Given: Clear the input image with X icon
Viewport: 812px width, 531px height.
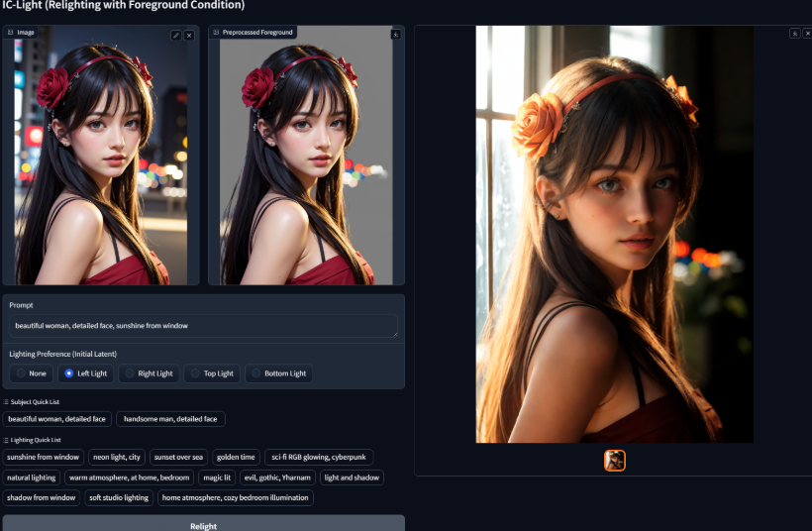Looking at the screenshot, I should click(x=189, y=36).
